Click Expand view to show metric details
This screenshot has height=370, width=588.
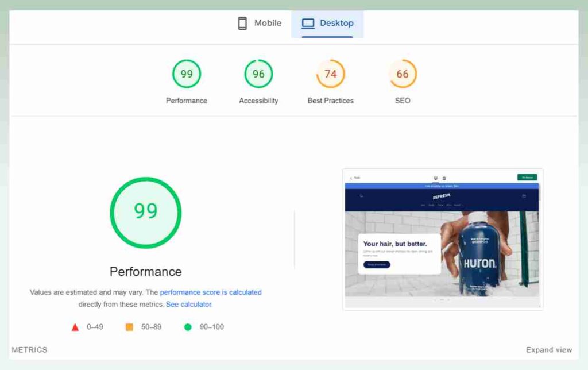549,349
